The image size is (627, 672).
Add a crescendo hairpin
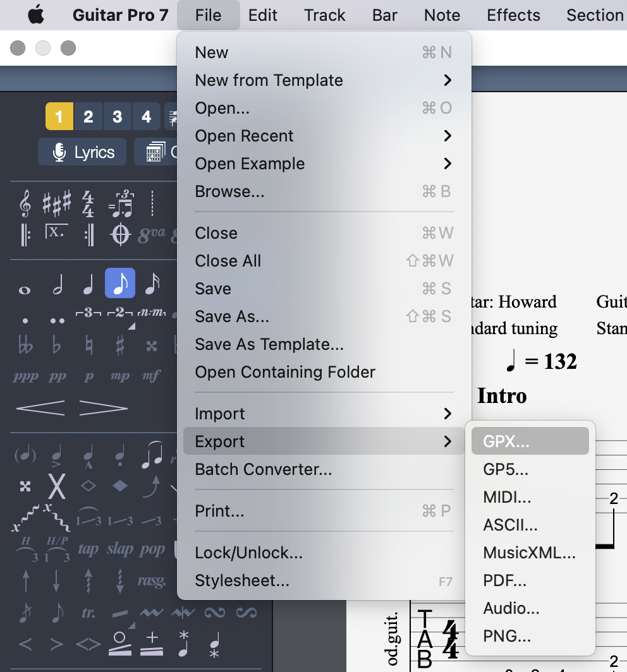40,408
